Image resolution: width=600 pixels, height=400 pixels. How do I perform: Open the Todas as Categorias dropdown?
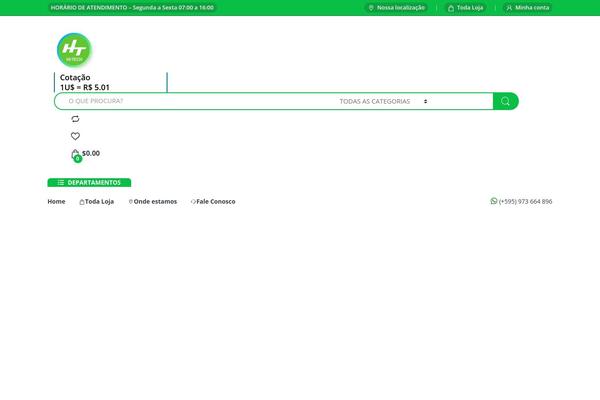[384, 101]
